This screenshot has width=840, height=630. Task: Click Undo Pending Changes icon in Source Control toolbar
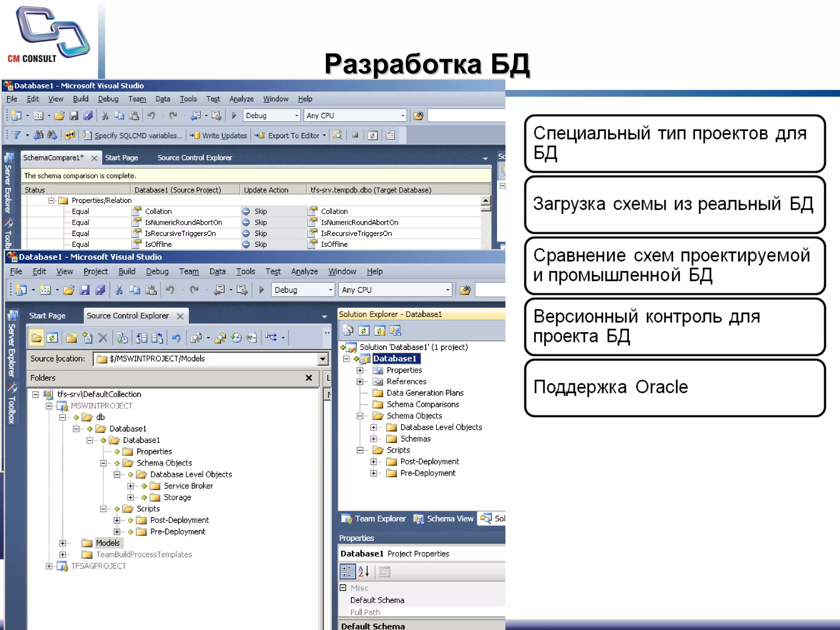click(x=176, y=338)
